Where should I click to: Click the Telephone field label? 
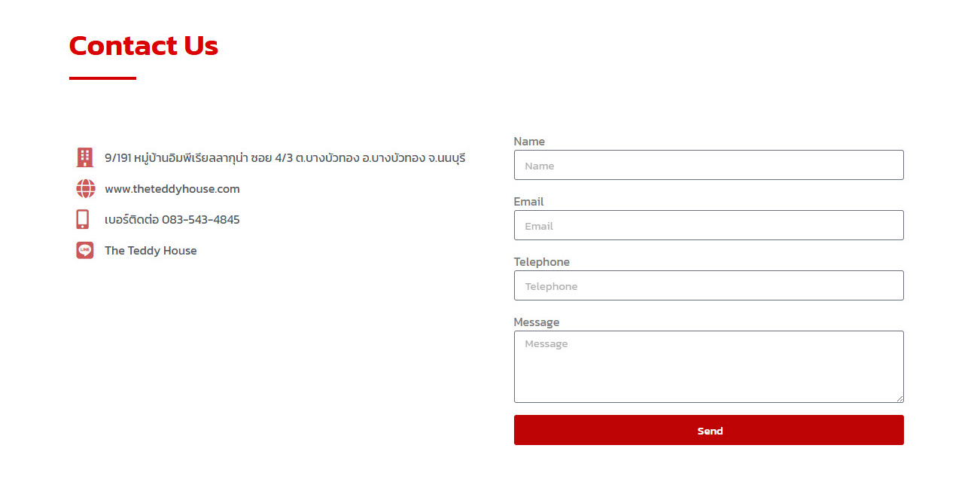tap(541, 262)
